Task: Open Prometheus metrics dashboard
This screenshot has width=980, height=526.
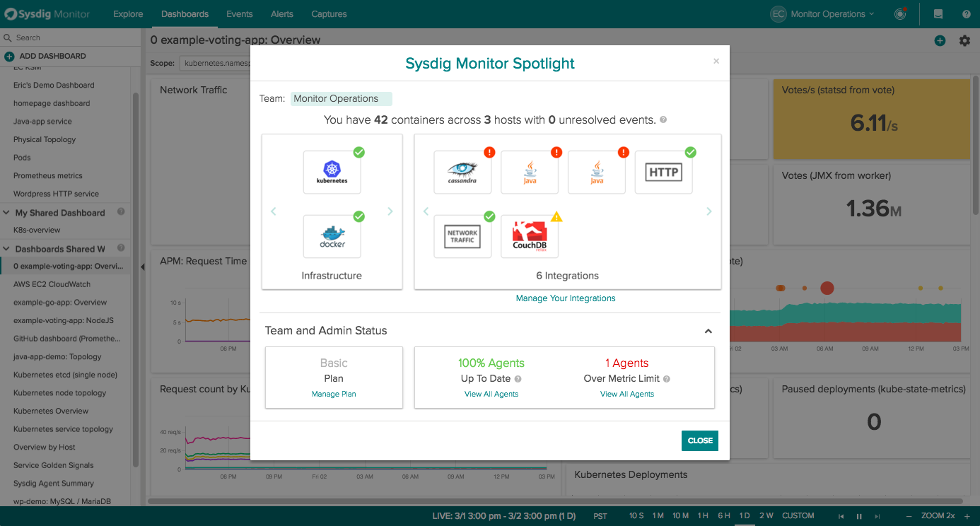Action: tap(48, 175)
